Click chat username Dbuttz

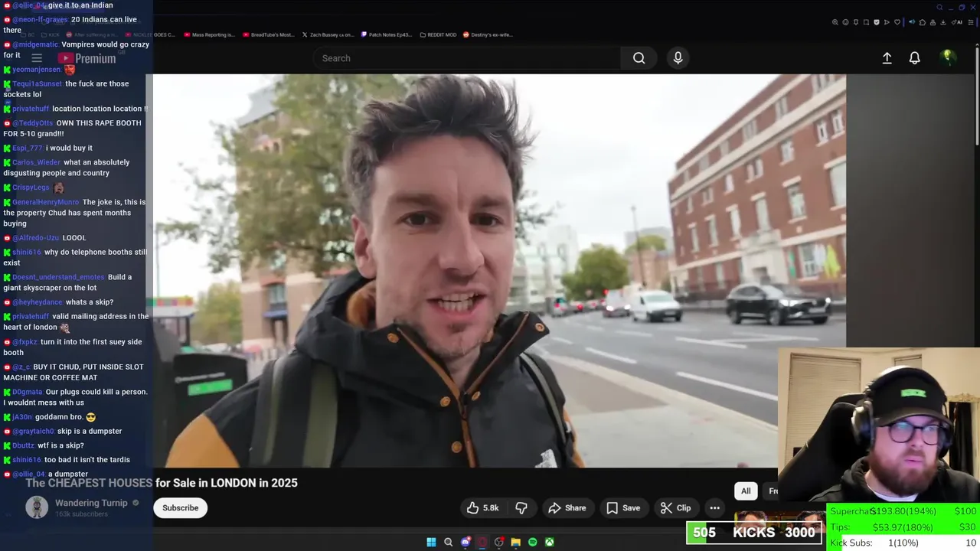click(x=23, y=445)
